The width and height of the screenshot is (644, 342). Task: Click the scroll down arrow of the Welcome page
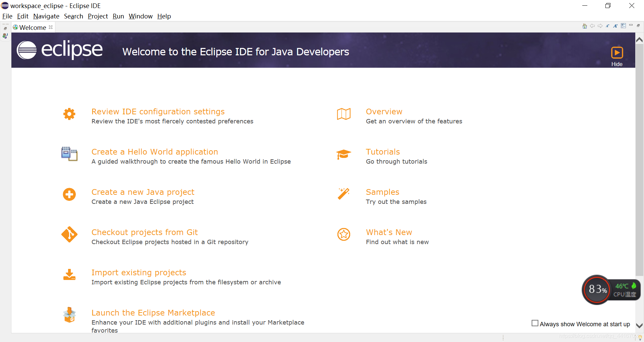[x=639, y=325]
